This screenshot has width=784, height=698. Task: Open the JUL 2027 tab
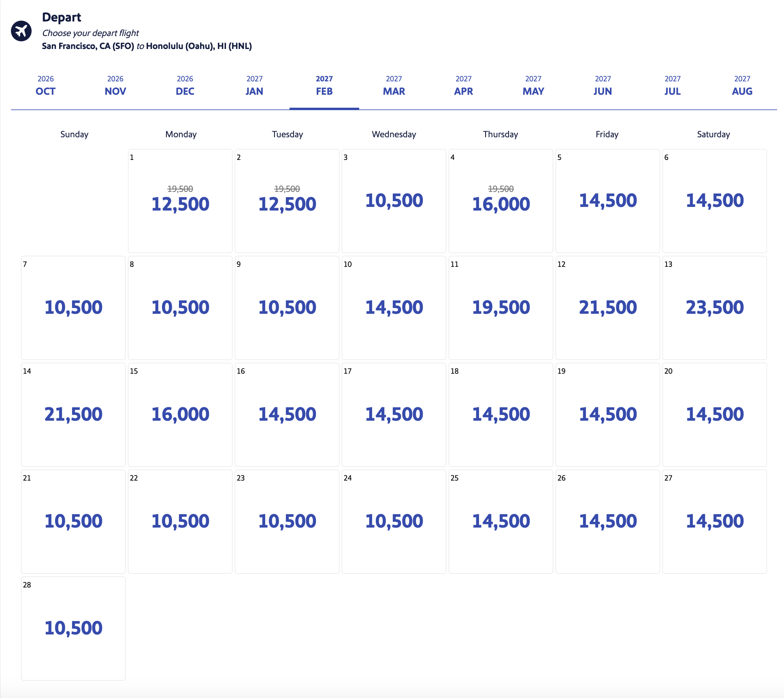(673, 86)
